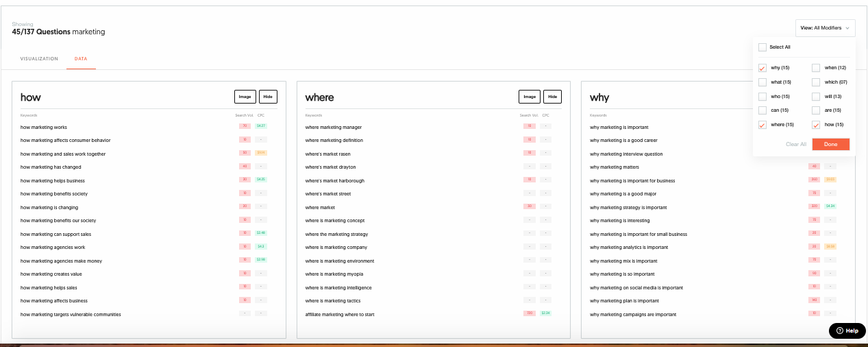Check the can (15) modifier
Image resolution: width=868 pixels, height=347 pixels.
762,110
